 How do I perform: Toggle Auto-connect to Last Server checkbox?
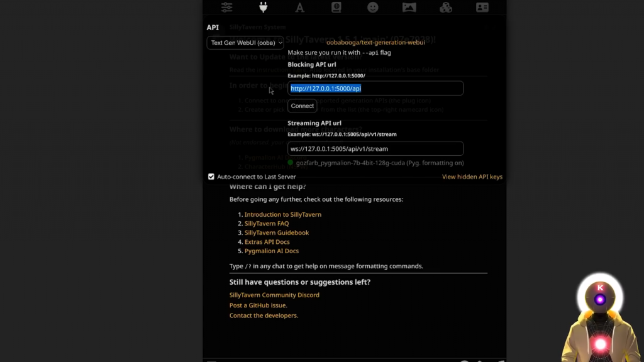[211, 177]
